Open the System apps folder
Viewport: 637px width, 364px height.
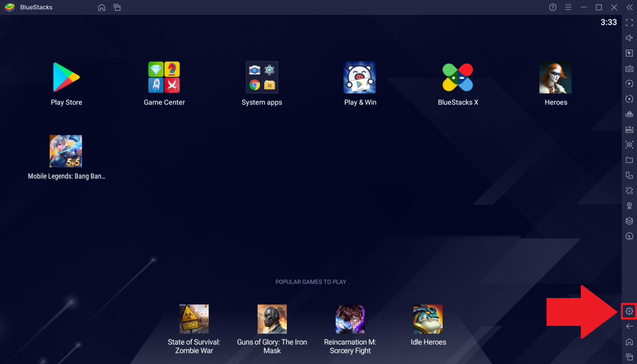(x=262, y=77)
